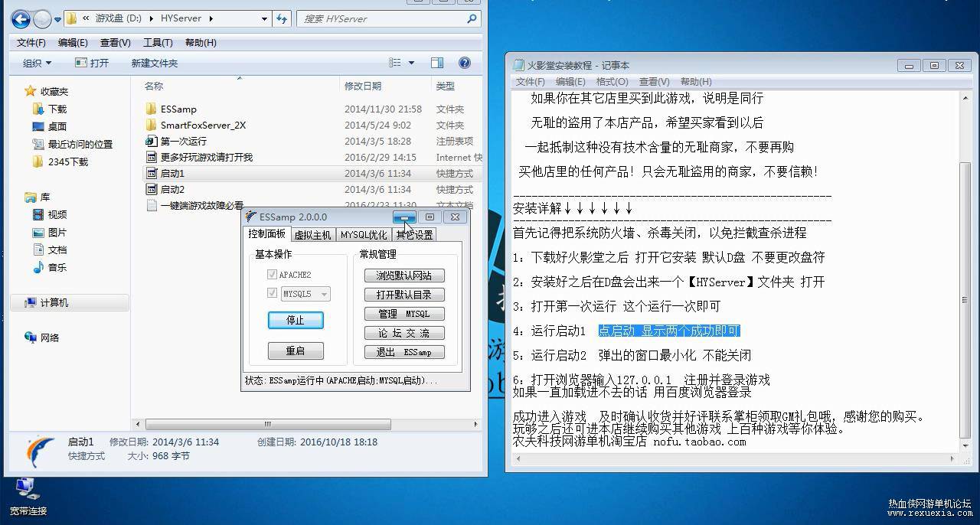Viewport: 980px width, 525px height.
Task: Click the search magnifier icon in Explorer
Action: click(x=473, y=18)
